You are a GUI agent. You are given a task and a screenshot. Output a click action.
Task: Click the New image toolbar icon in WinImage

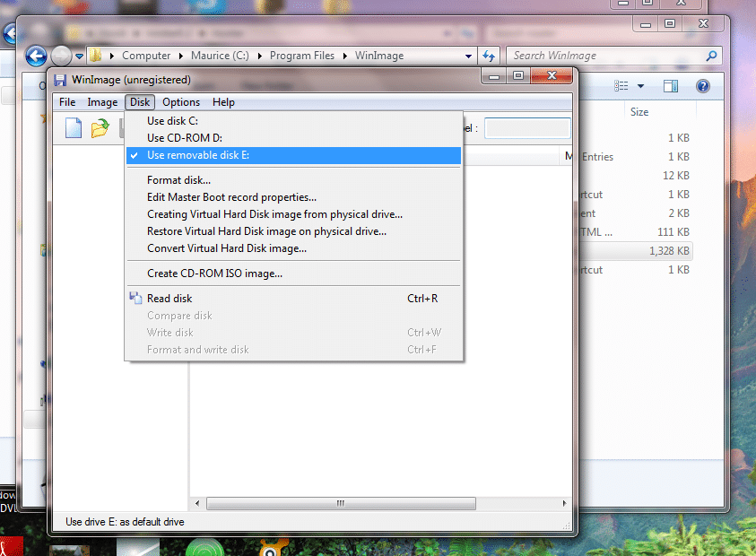pyautogui.click(x=74, y=127)
